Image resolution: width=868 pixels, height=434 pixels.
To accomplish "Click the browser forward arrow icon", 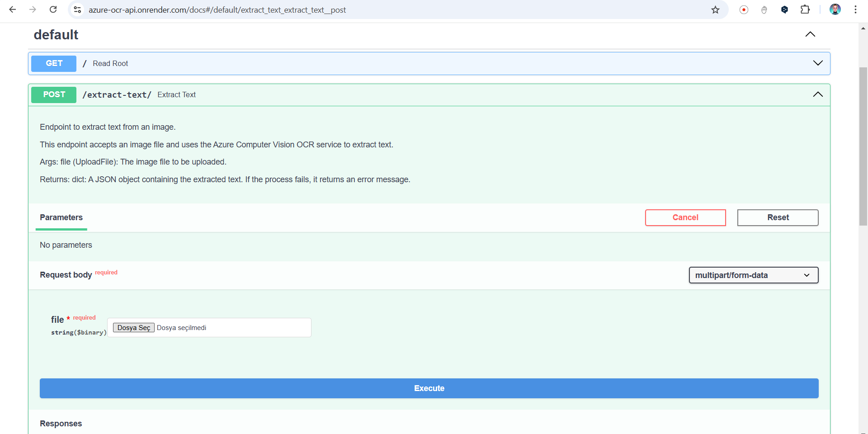I will click(33, 9).
